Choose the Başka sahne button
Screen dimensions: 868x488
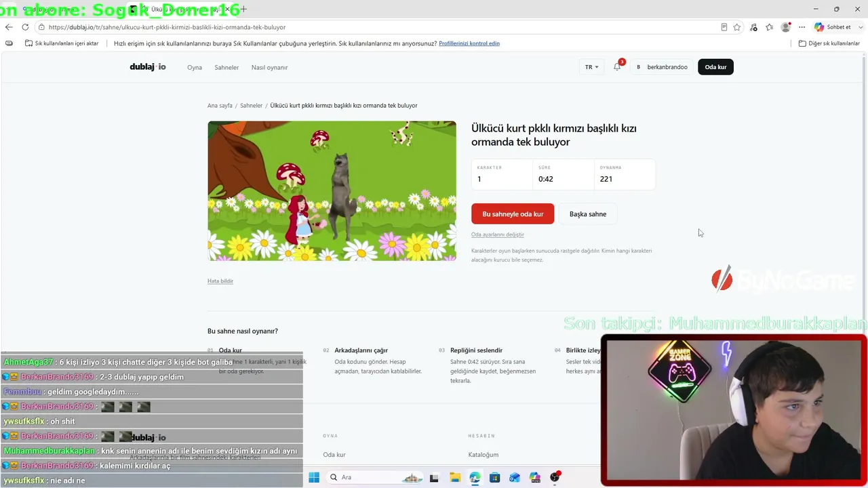pos(588,214)
